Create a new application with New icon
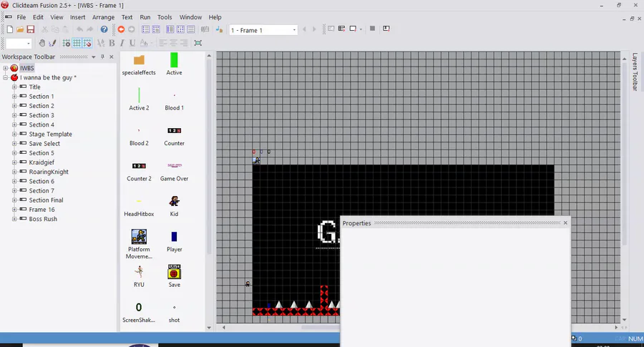 coord(10,29)
